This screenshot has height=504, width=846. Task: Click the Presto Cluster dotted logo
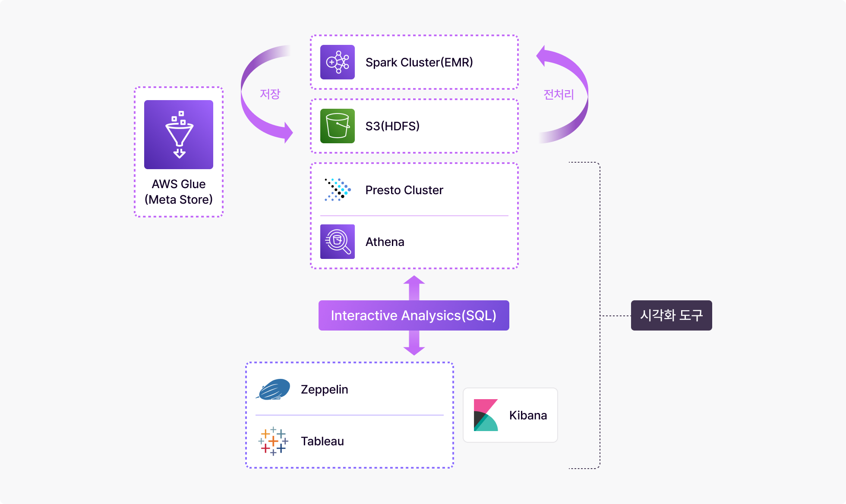coord(338,190)
